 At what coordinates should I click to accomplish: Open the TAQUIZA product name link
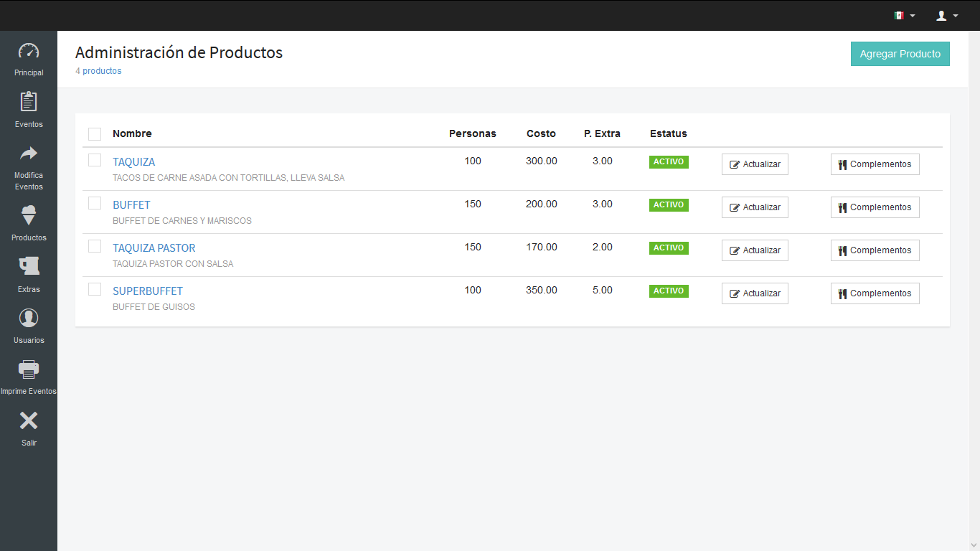133,162
